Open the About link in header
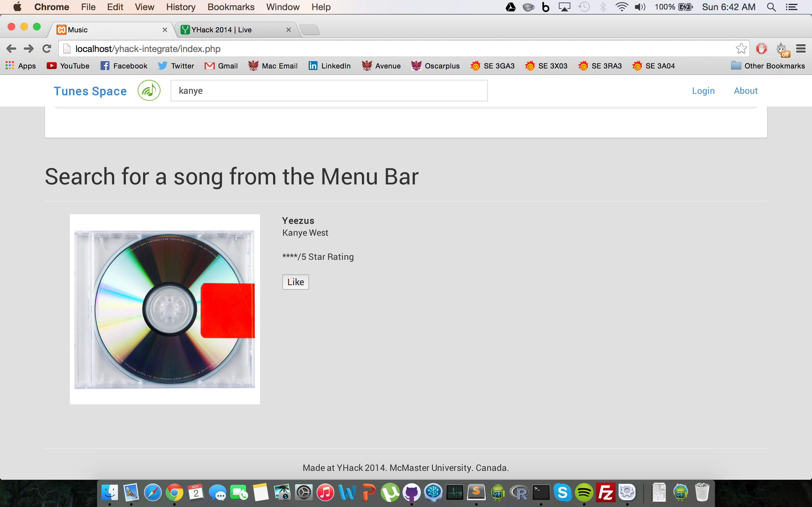Image resolution: width=812 pixels, height=507 pixels. tap(746, 91)
